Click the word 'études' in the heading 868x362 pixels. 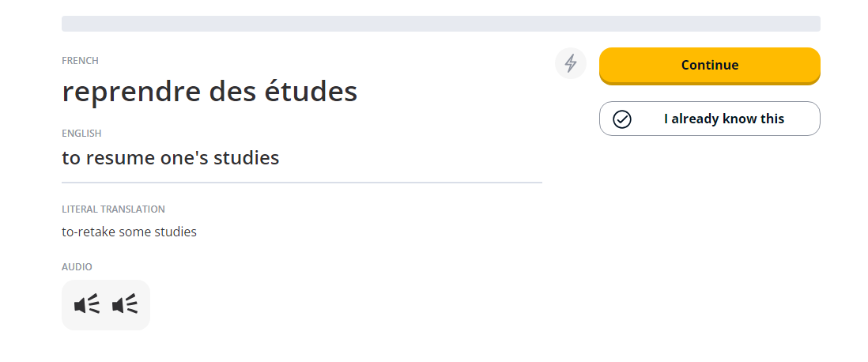pyautogui.click(x=310, y=92)
